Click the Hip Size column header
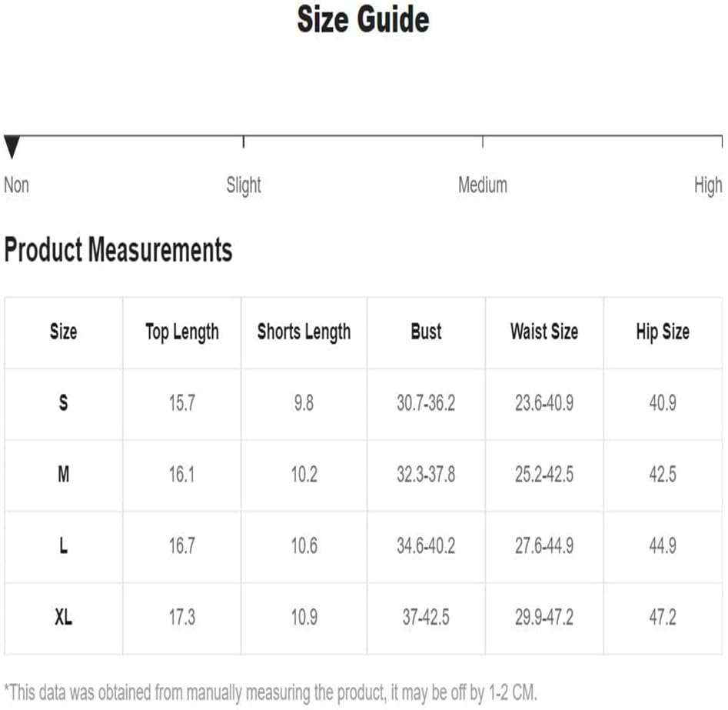728x710 pixels. (663, 333)
